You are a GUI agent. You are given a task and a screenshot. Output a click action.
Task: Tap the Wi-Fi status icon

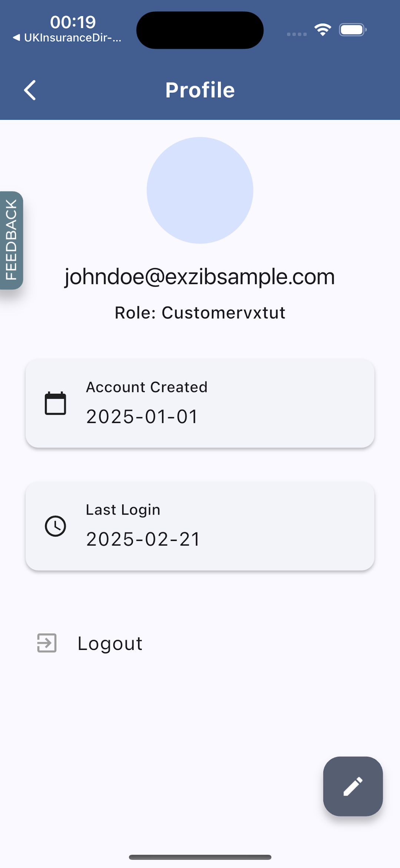click(323, 30)
